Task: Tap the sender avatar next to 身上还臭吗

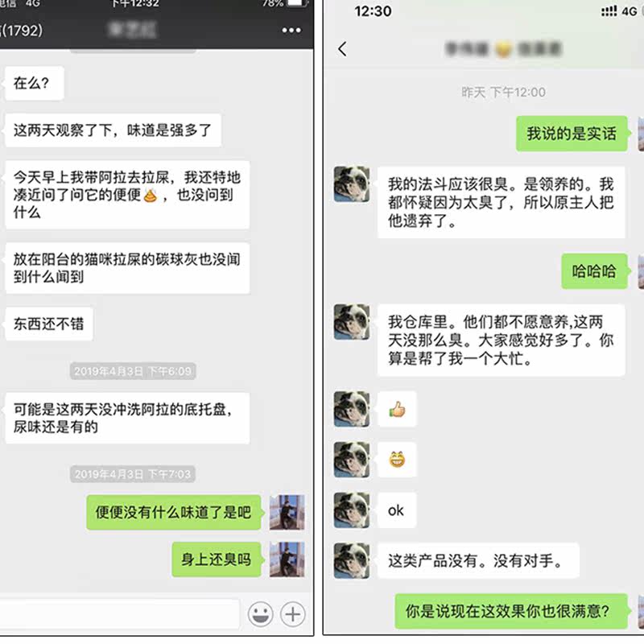Action: coord(287,559)
